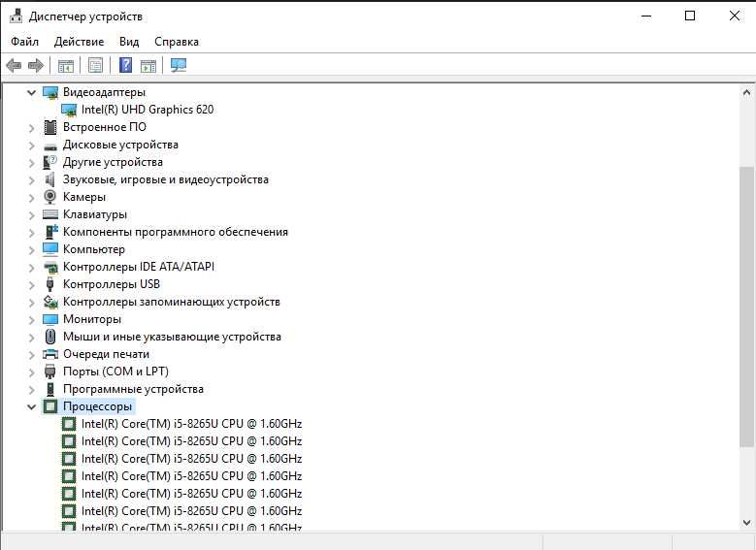Select the Процессоры label
The width and height of the screenshot is (756, 550).
97,406
